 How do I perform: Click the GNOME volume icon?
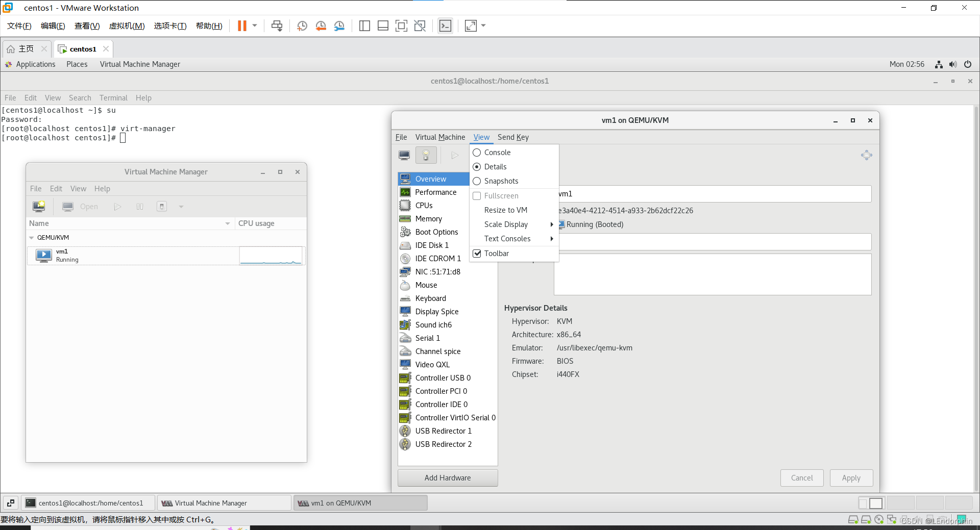[952, 64]
